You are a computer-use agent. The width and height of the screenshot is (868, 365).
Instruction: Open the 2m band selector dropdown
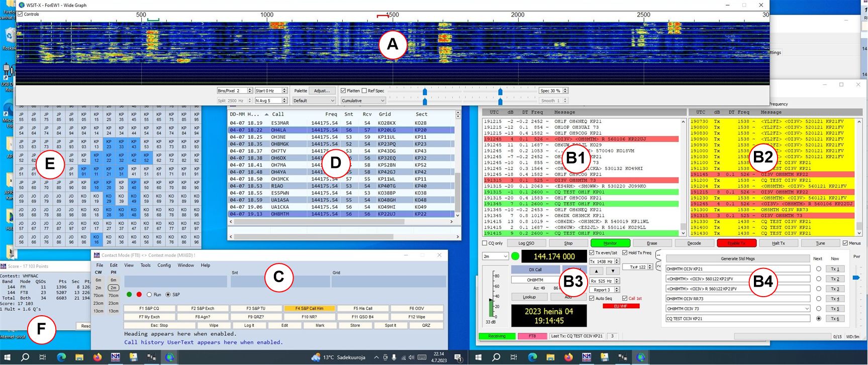click(496, 256)
